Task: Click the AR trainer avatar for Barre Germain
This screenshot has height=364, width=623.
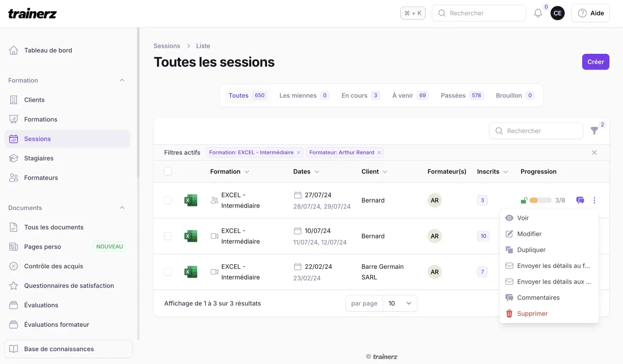Action: [x=434, y=272]
